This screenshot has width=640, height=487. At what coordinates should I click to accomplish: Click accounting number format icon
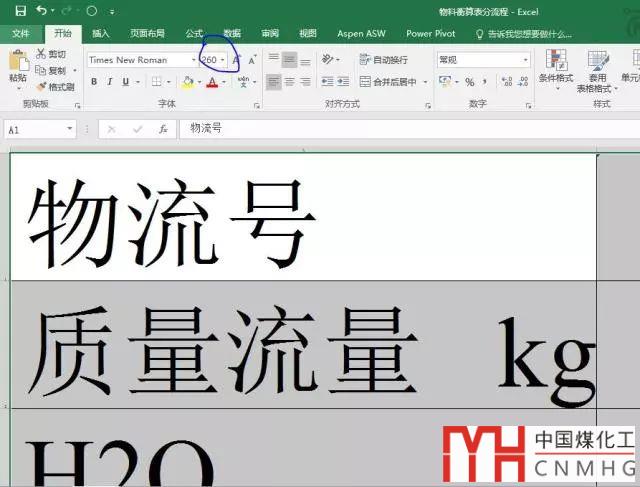point(444,82)
